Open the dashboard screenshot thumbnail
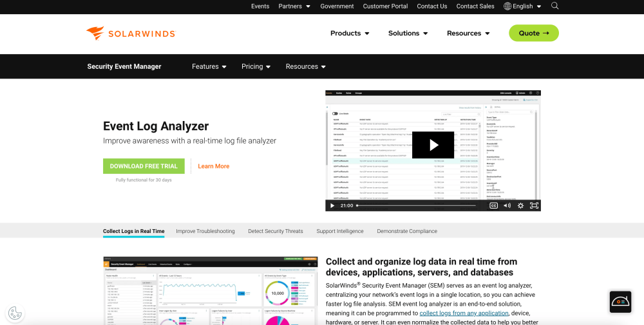Image resolution: width=644 pixels, height=325 pixels. [211, 291]
